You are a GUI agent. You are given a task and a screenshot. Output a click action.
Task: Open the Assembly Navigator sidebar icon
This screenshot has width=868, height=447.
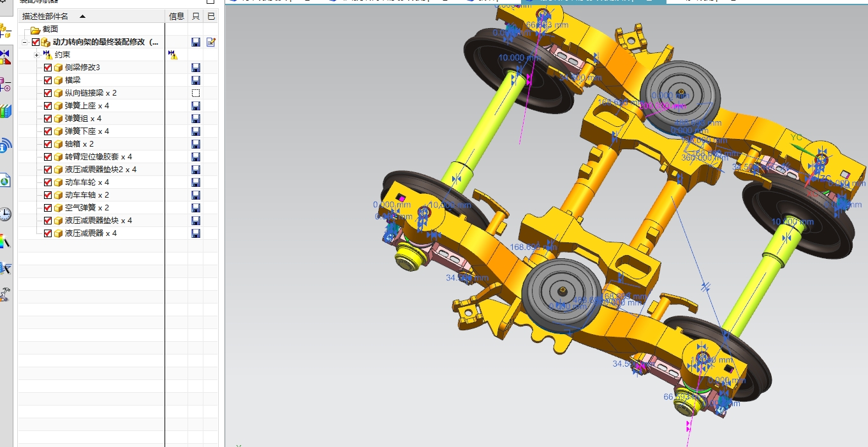pos(5,30)
